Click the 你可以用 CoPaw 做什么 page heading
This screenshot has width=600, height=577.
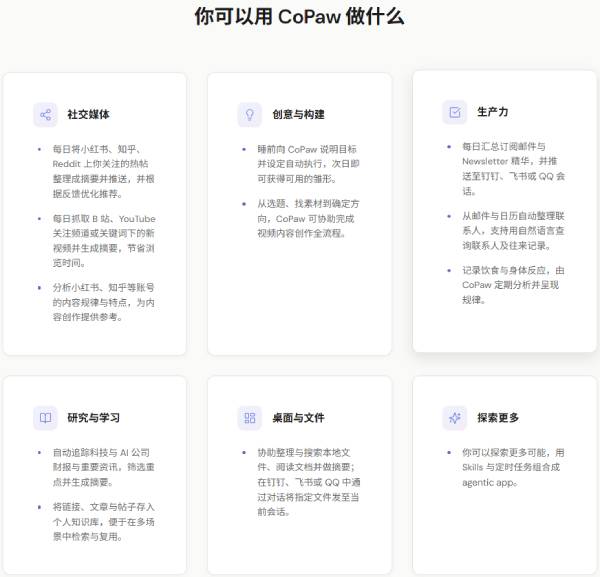(x=299, y=17)
